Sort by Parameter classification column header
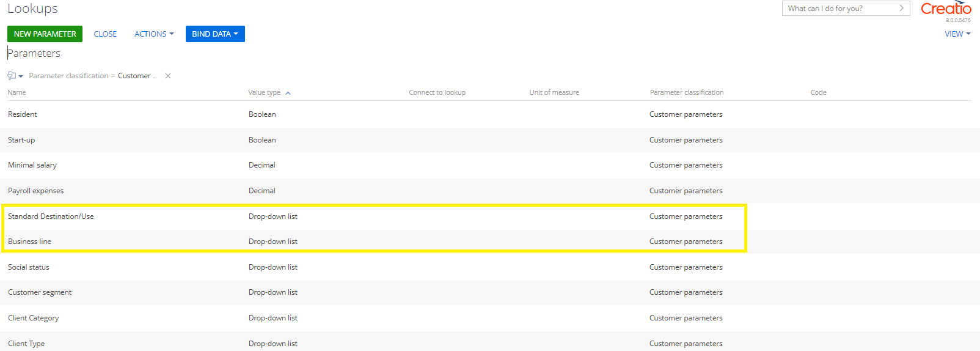The height and width of the screenshot is (351, 980). point(687,92)
